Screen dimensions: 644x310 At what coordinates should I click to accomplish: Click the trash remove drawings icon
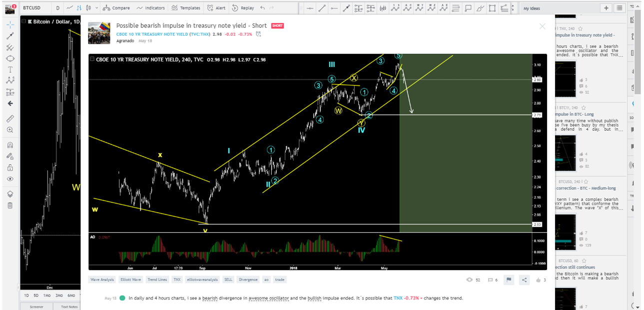10,205
